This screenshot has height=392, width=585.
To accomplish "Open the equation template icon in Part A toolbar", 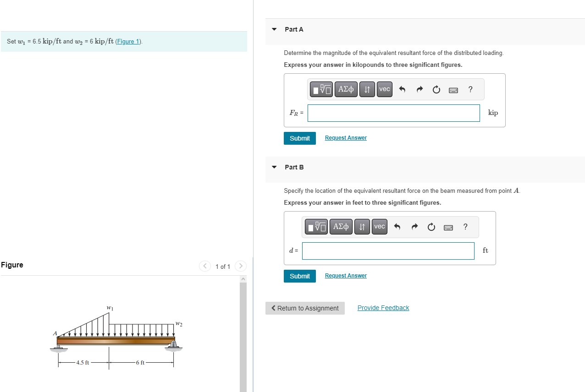I will click(321, 89).
